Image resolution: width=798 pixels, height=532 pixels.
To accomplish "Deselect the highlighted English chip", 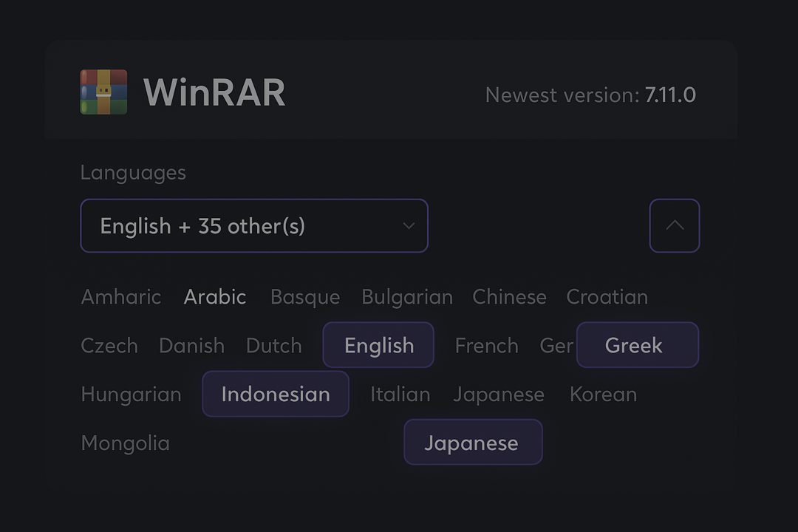I will [x=378, y=344].
